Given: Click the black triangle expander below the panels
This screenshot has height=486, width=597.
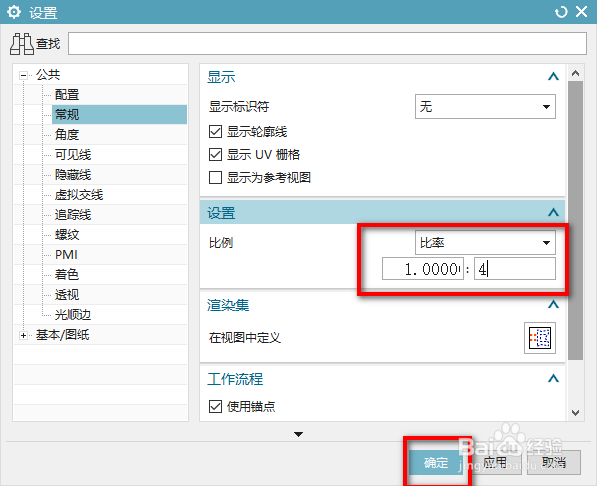Looking at the screenshot, I should (x=298, y=434).
